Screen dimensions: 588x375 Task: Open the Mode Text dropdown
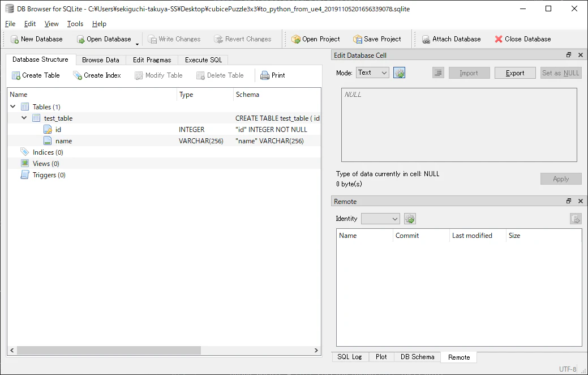372,73
